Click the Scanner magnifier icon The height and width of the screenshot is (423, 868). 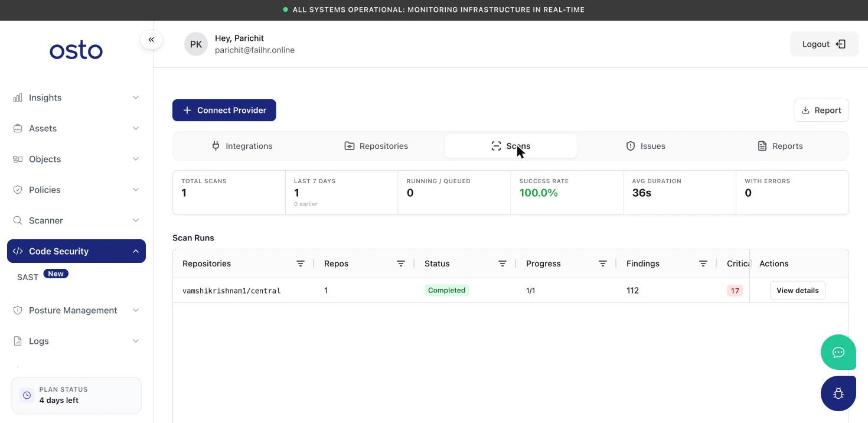(x=18, y=220)
